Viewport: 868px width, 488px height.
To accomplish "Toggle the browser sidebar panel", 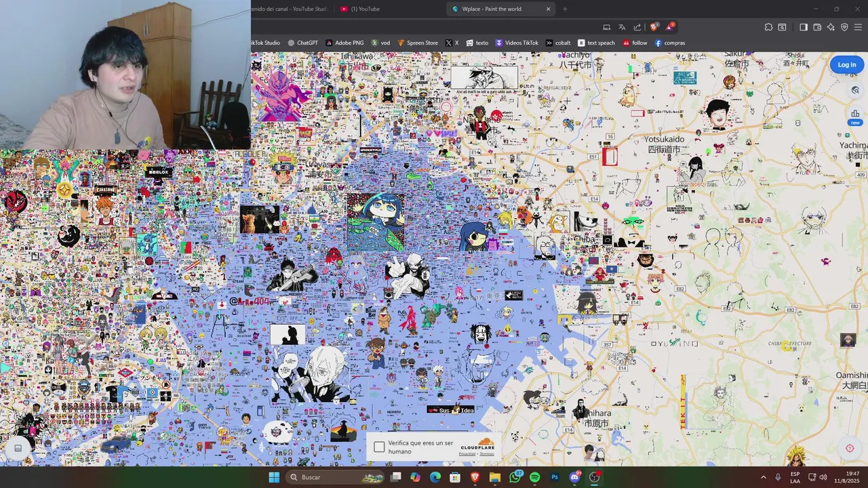I will (804, 27).
